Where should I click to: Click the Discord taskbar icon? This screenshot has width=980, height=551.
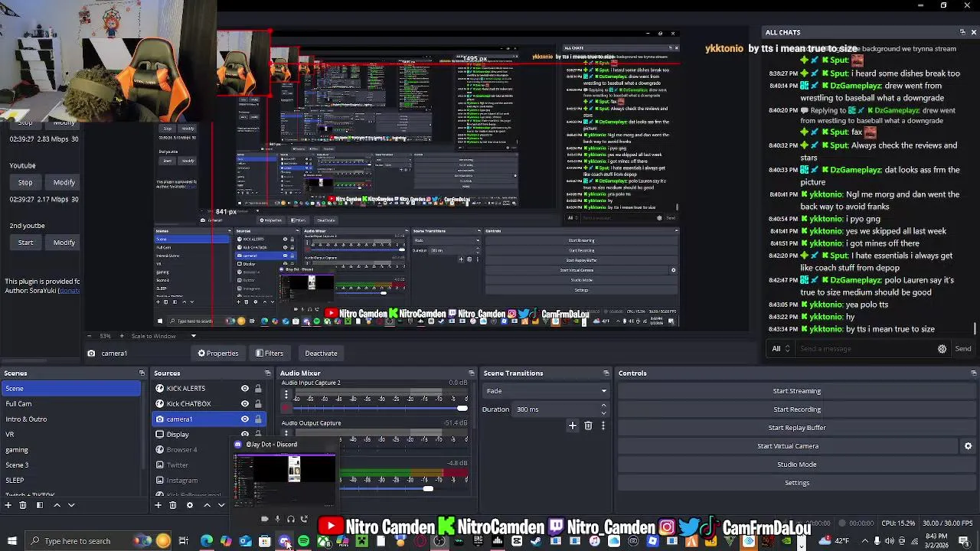pyautogui.click(x=284, y=541)
